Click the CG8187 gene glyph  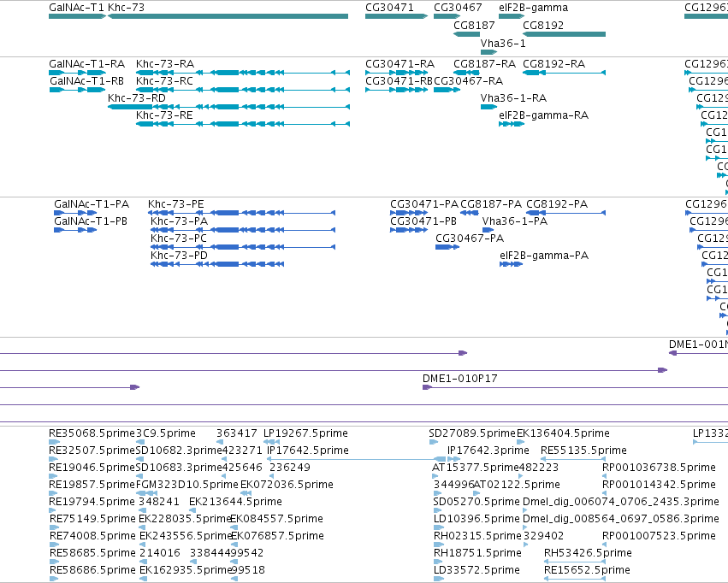pos(466,34)
